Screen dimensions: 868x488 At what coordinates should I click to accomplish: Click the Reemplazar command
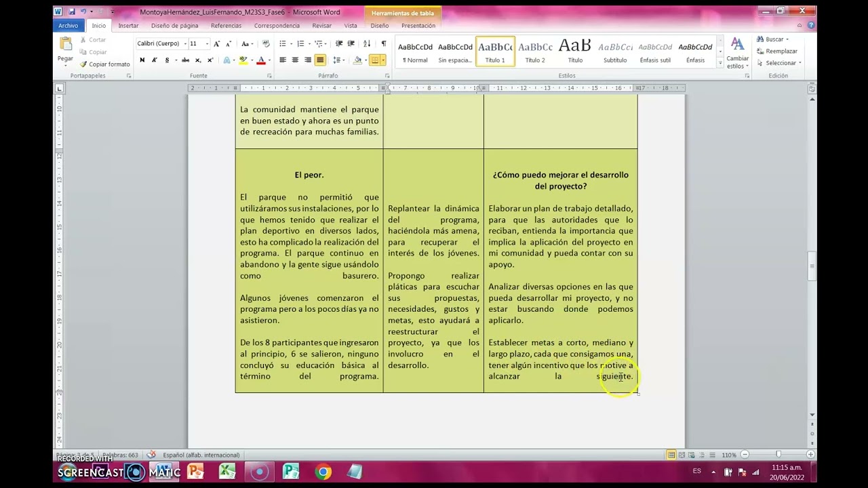[x=776, y=51]
